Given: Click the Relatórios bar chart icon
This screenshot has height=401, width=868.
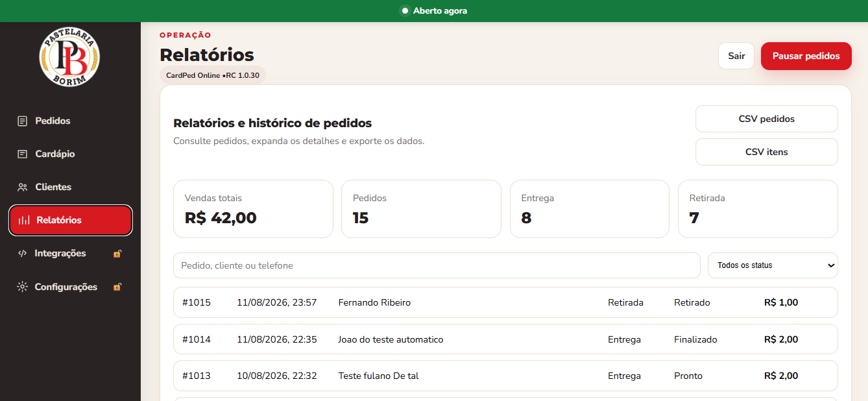Looking at the screenshot, I should click(24, 220).
